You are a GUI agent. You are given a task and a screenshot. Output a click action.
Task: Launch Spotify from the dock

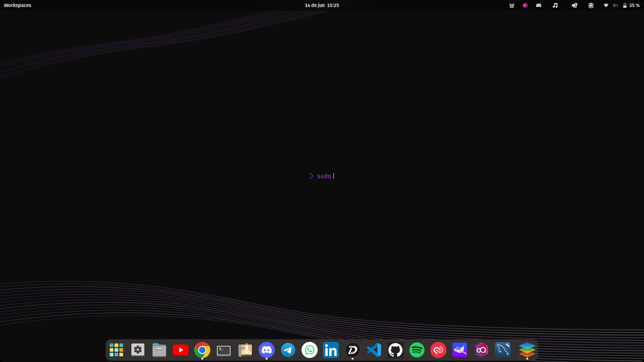(x=417, y=350)
